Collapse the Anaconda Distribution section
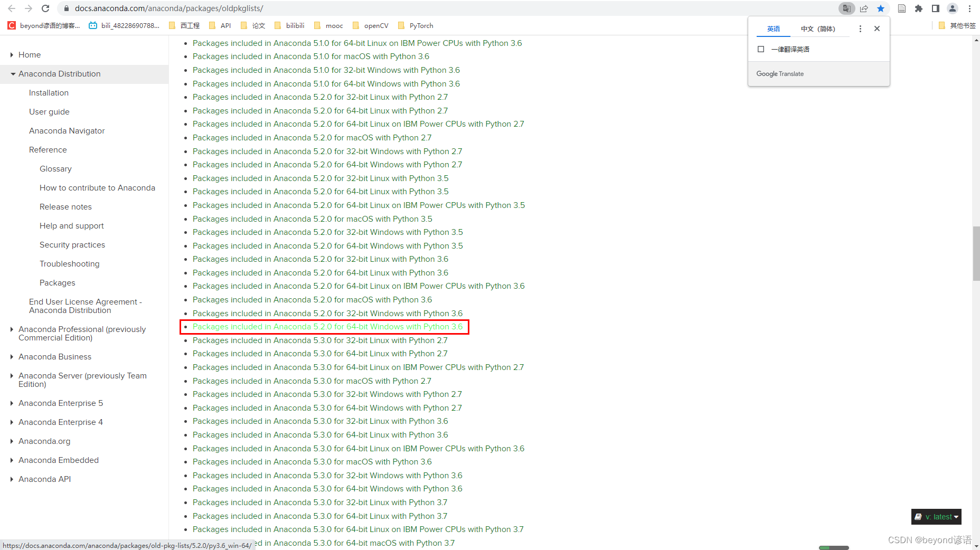The height and width of the screenshot is (550, 980). (13, 74)
